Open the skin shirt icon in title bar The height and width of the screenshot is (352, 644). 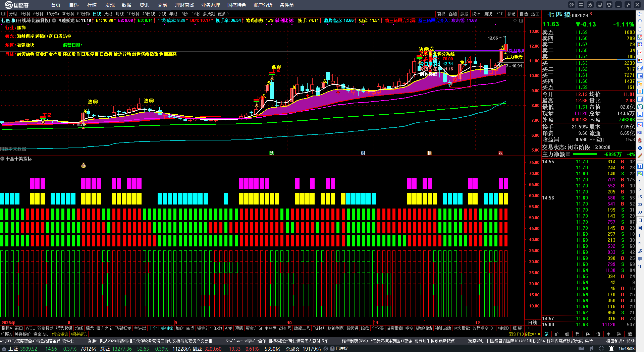609,5
